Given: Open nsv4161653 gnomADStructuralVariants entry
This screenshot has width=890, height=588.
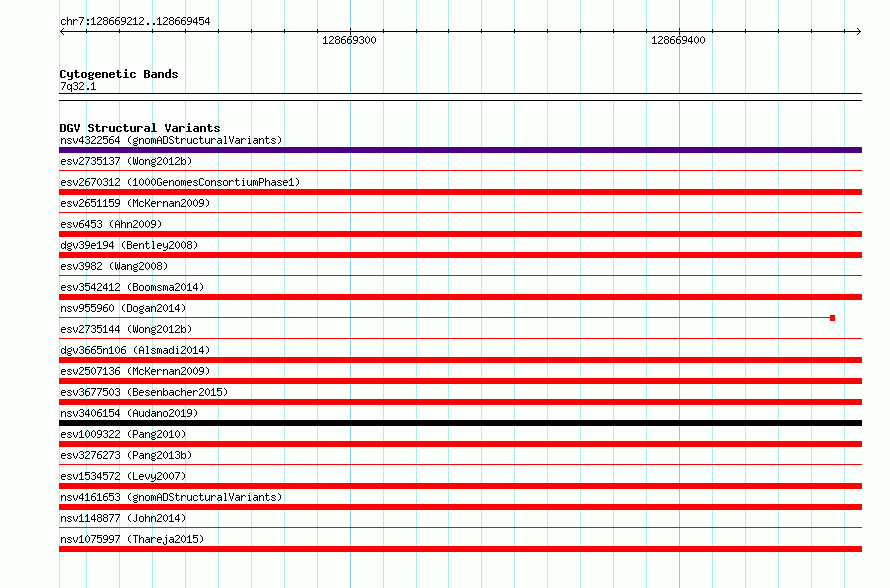Looking at the screenshot, I should (x=171, y=497).
